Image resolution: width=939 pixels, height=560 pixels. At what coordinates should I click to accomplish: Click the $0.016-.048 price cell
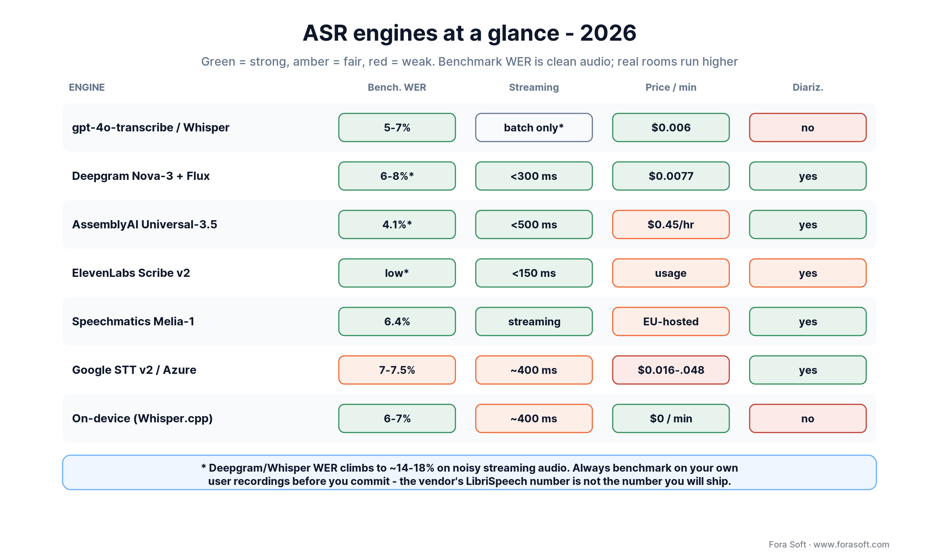[671, 370]
